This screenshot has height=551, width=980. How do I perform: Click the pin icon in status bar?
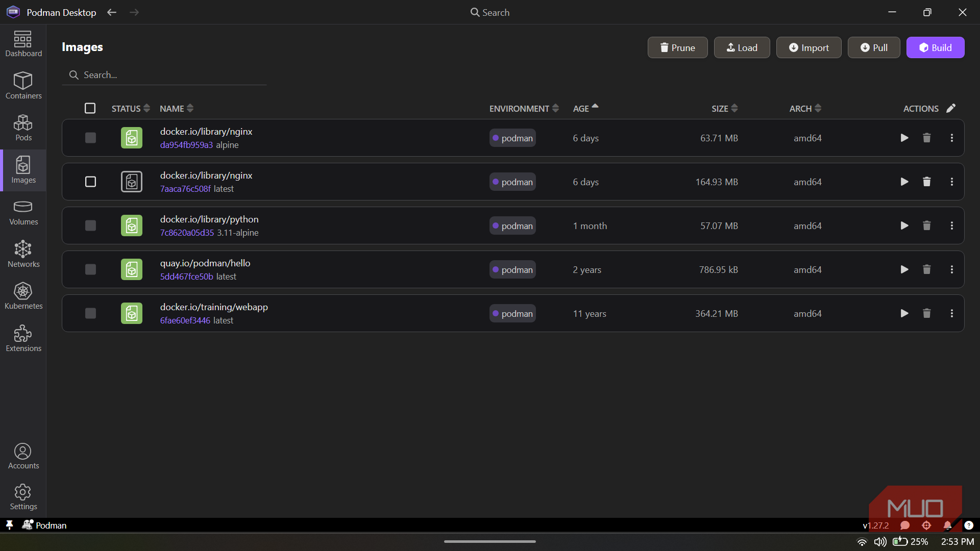[x=9, y=525]
